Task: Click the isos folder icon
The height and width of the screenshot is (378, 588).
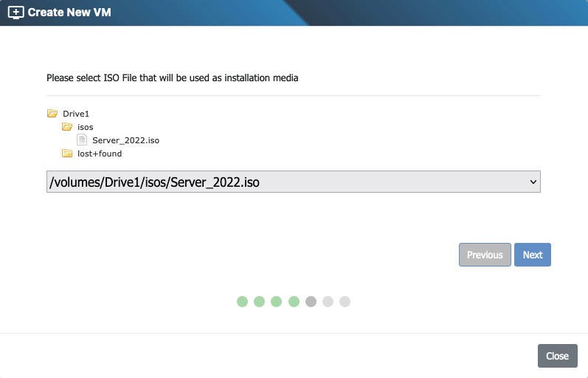Action: (67, 127)
